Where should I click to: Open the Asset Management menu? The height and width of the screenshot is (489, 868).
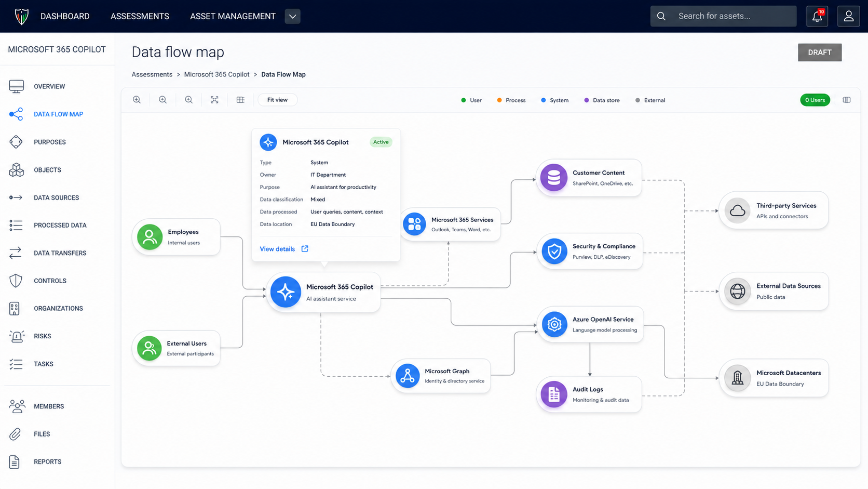[233, 16]
